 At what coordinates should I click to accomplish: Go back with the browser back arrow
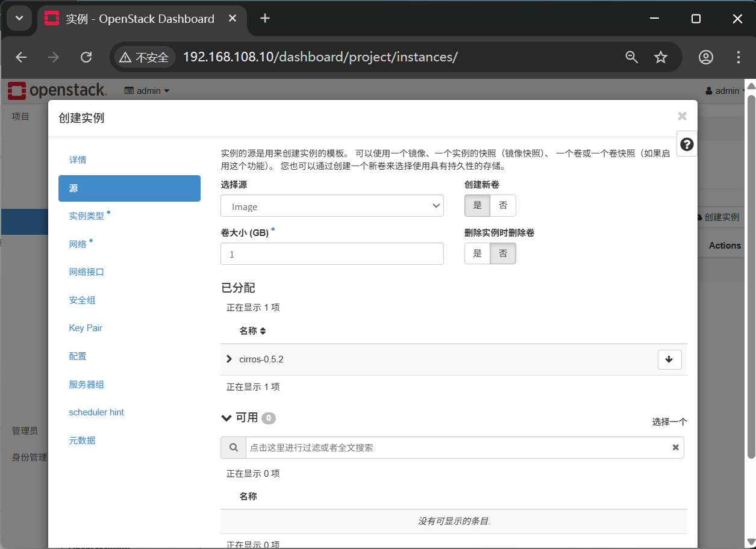coord(21,57)
